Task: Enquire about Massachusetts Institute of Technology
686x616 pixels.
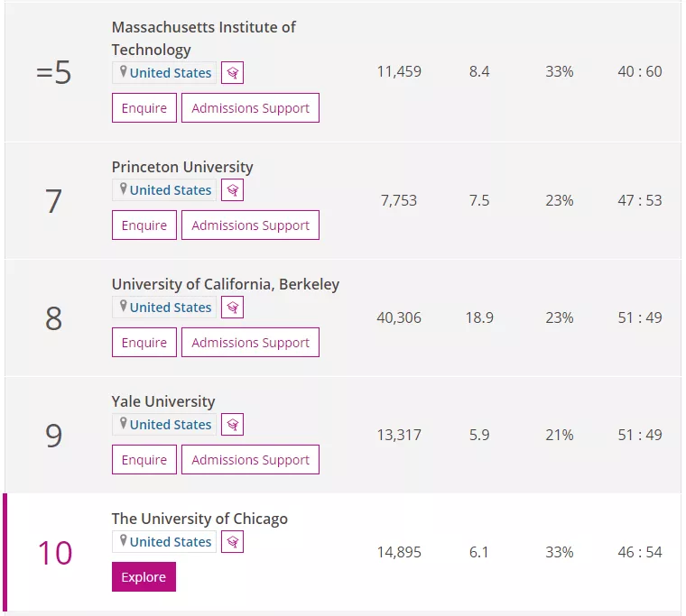Action: click(144, 107)
